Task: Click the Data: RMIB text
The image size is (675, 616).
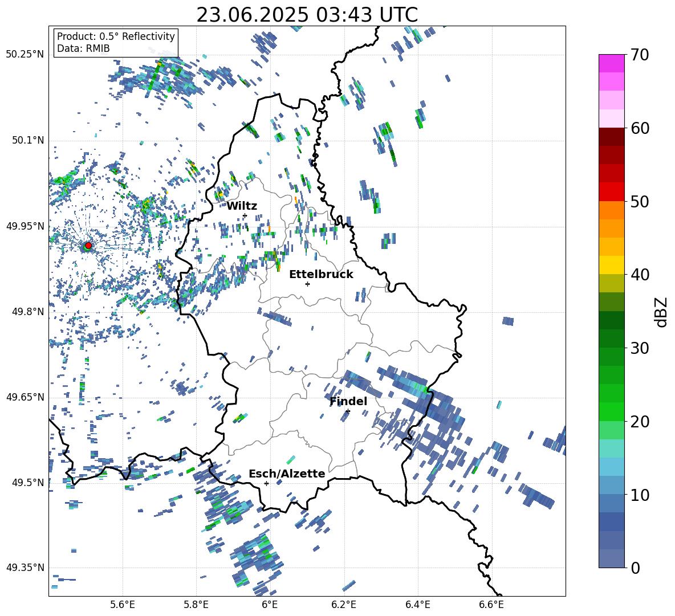Action: point(83,48)
